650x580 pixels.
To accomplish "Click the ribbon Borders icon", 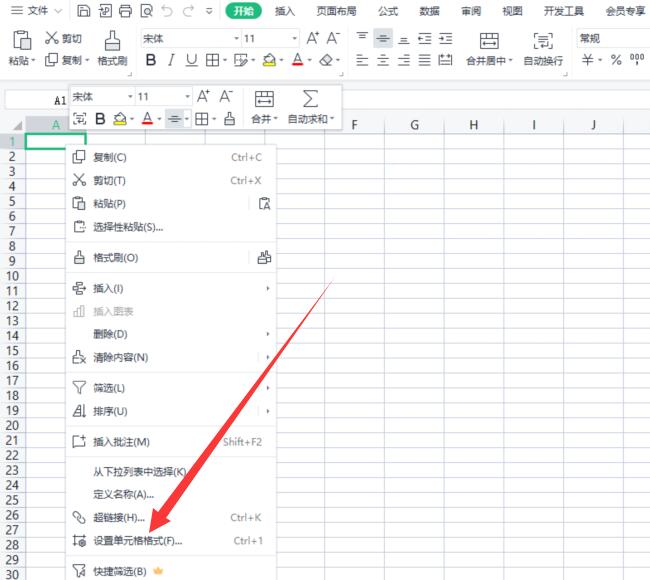I will tap(212, 61).
